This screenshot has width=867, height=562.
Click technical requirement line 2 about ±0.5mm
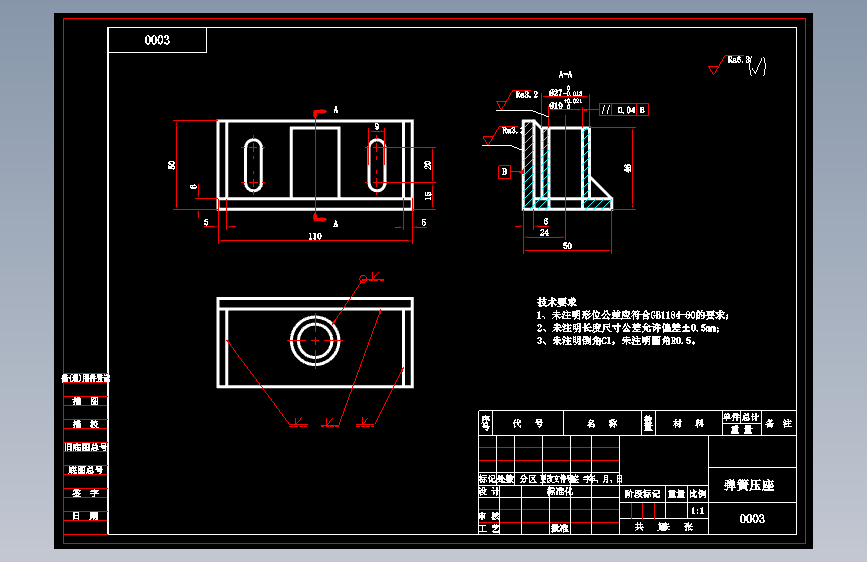tap(628, 327)
